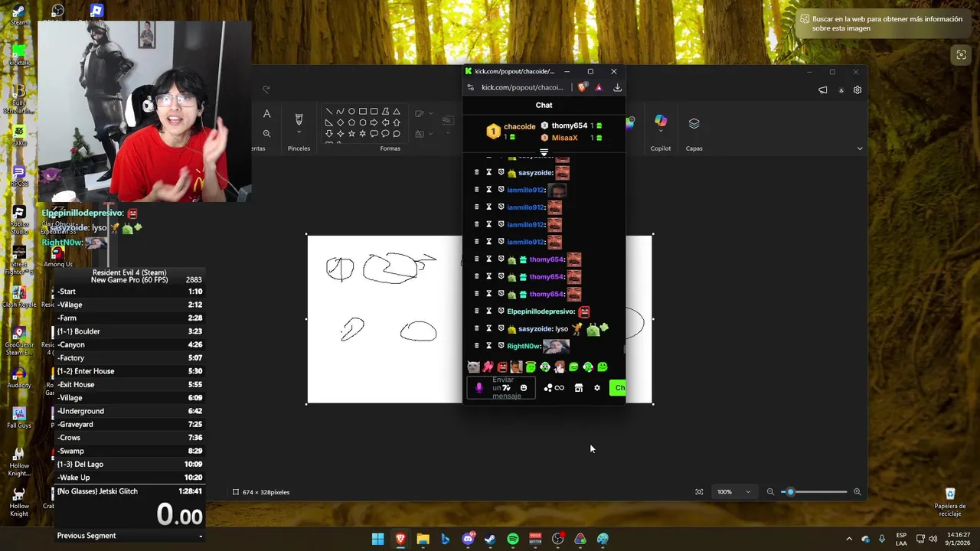Open Spotify from the taskbar
The width and height of the screenshot is (980, 551).
[513, 539]
